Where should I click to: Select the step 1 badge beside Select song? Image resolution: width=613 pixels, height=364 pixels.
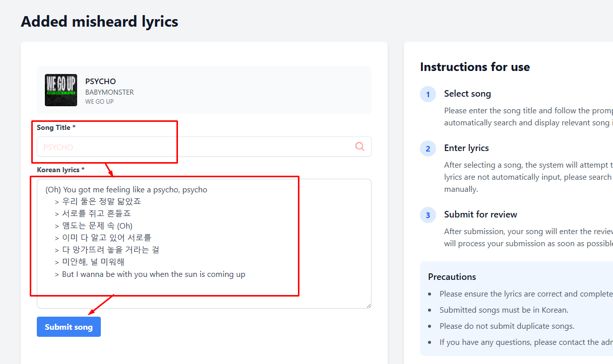(x=427, y=94)
